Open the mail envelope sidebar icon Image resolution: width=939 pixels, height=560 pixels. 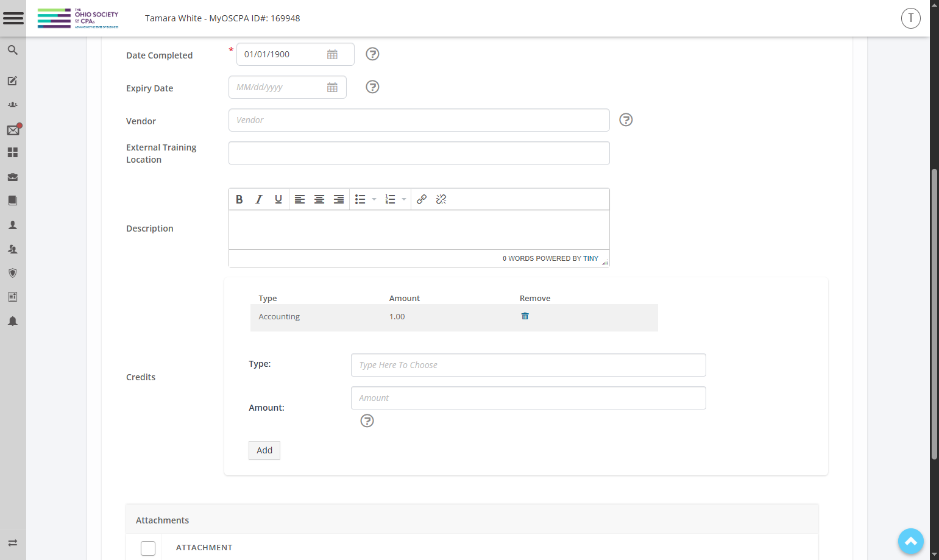click(13, 129)
